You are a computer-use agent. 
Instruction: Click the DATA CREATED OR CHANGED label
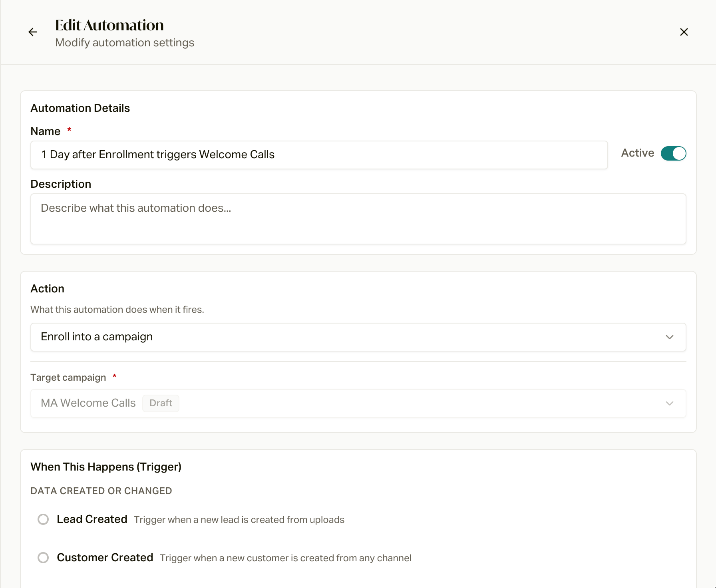tap(101, 491)
